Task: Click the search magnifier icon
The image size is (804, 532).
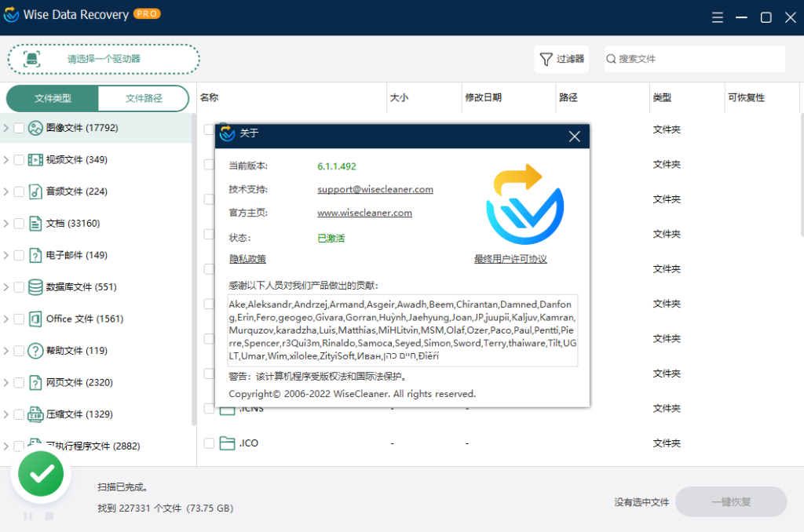Action: [611, 59]
